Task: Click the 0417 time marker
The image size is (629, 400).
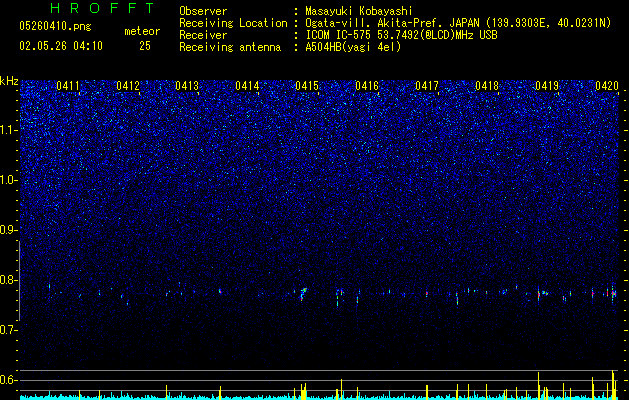Action: click(x=427, y=86)
